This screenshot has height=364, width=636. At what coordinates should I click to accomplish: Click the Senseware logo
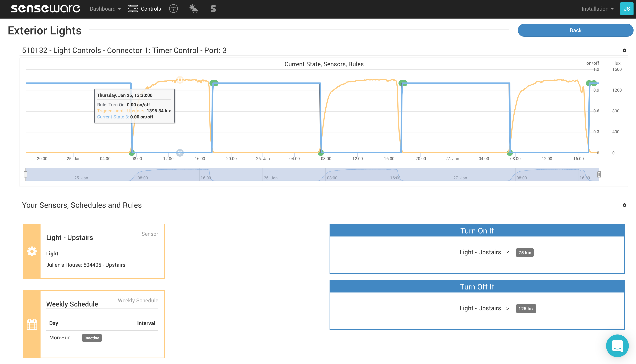(45, 9)
